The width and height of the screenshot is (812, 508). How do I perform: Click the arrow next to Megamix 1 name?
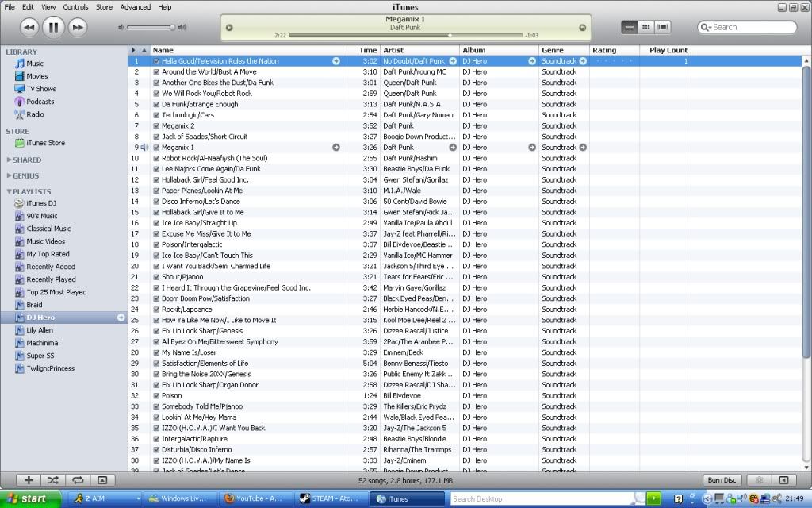coord(336,147)
